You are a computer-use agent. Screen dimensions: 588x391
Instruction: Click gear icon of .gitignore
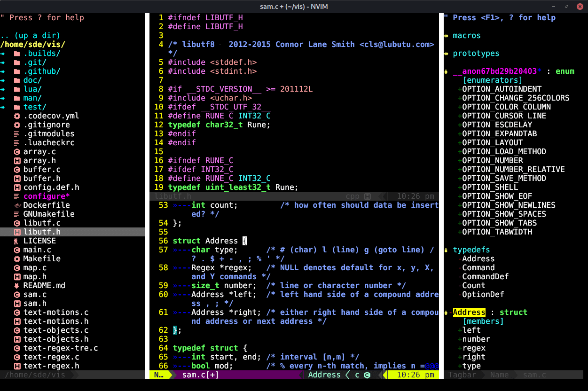[x=17, y=125]
